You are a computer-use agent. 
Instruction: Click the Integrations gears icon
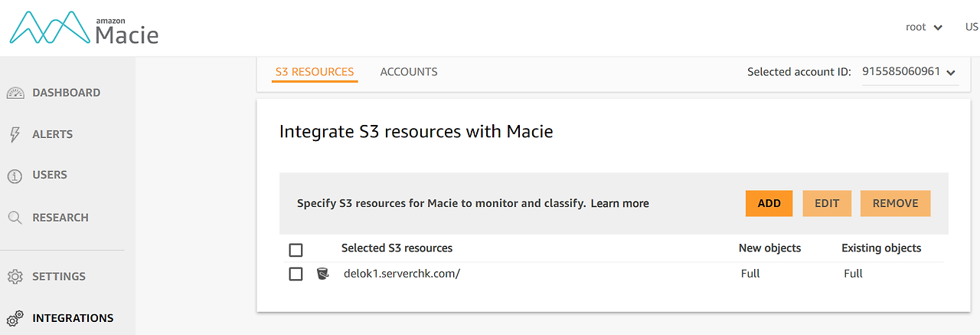tap(15, 318)
